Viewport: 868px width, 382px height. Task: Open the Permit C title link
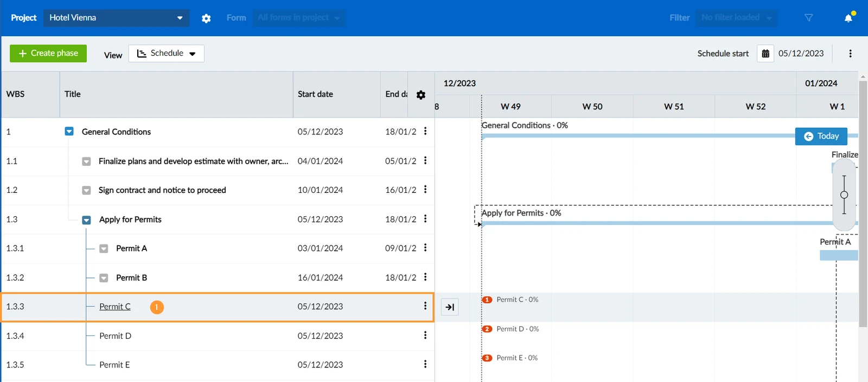point(115,307)
